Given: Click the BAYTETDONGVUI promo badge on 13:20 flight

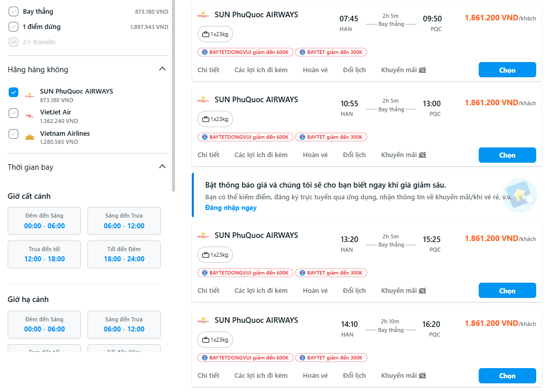Looking at the screenshot, I should [x=246, y=273].
